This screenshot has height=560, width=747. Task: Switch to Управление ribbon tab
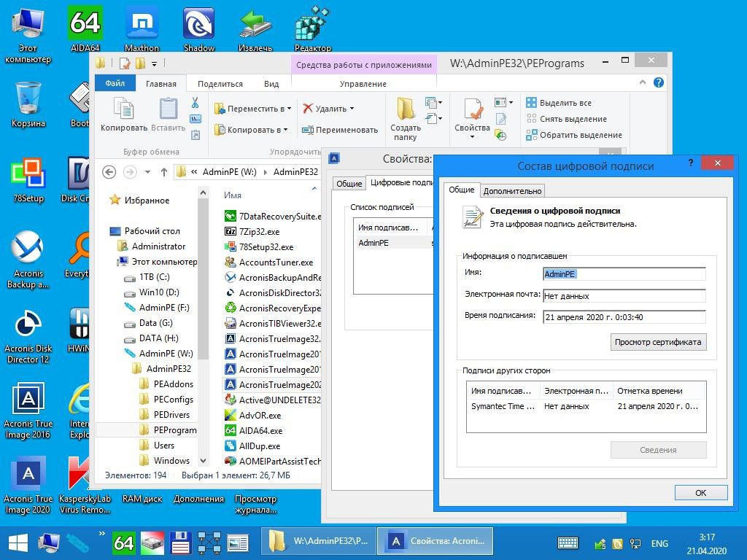click(x=363, y=84)
